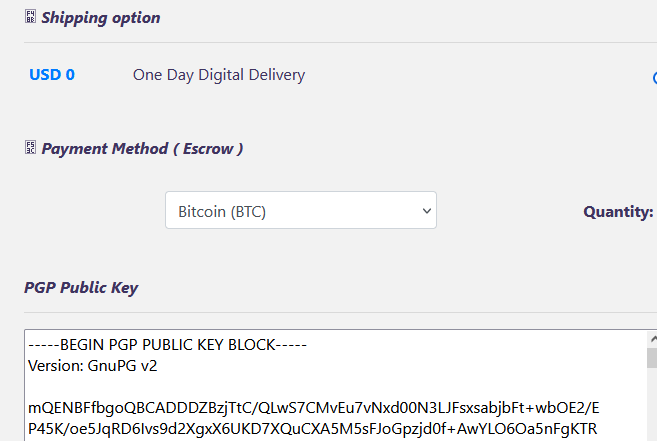Click the PGP text area scrollbar thumb

click(x=651, y=358)
